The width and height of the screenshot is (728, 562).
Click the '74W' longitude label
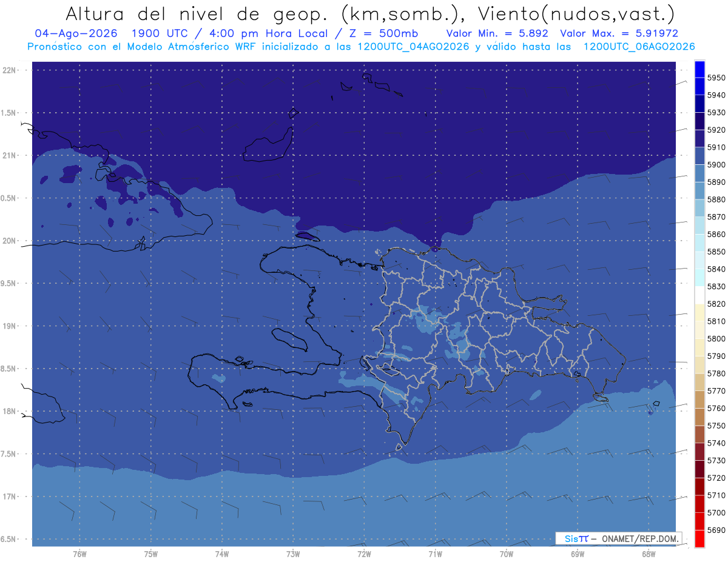click(x=221, y=554)
